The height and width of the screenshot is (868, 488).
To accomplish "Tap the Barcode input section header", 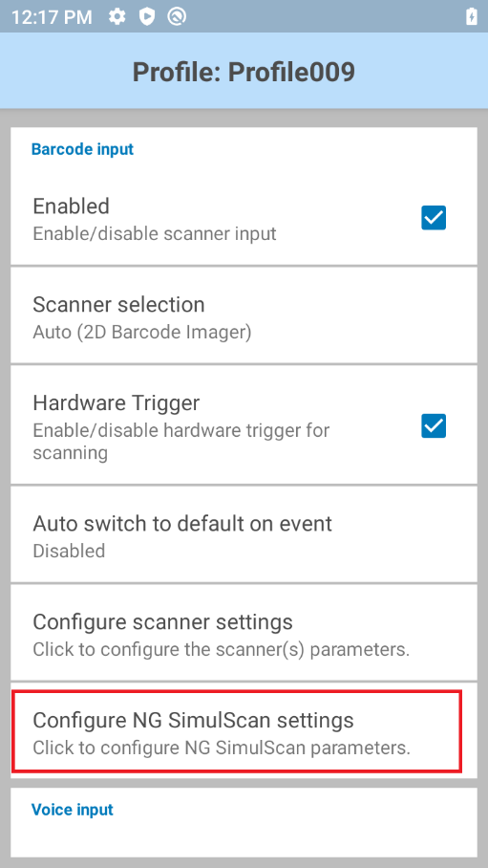I will [82, 149].
